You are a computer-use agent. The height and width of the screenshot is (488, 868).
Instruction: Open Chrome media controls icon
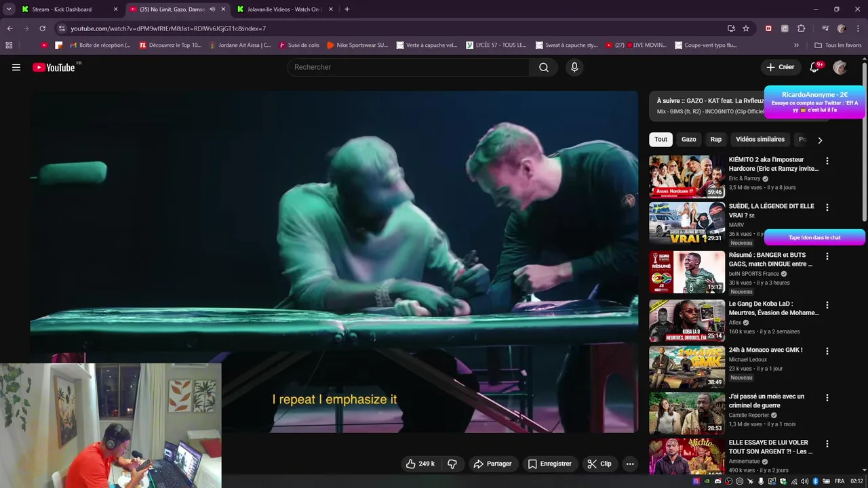pos(825,28)
